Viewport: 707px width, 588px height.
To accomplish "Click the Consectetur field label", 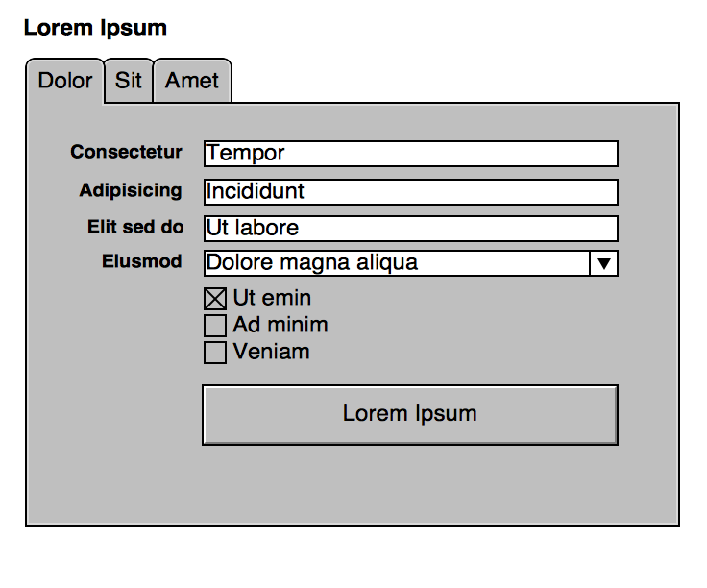I will click(126, 152).
